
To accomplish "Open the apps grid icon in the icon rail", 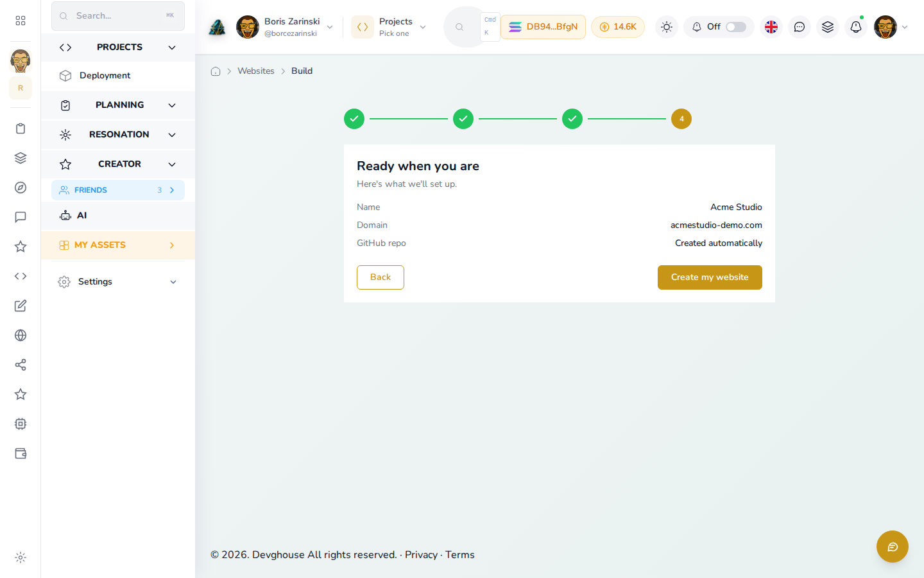I will point(21,21).
